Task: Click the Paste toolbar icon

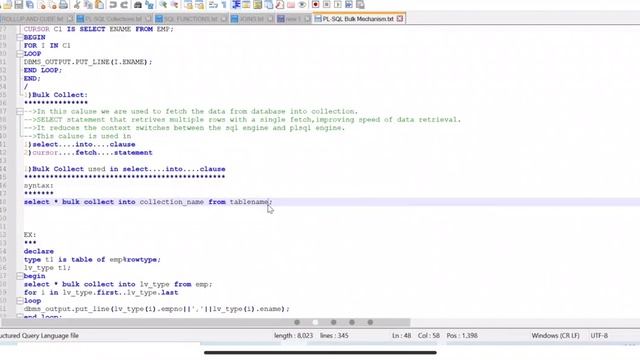Action: 99,5
